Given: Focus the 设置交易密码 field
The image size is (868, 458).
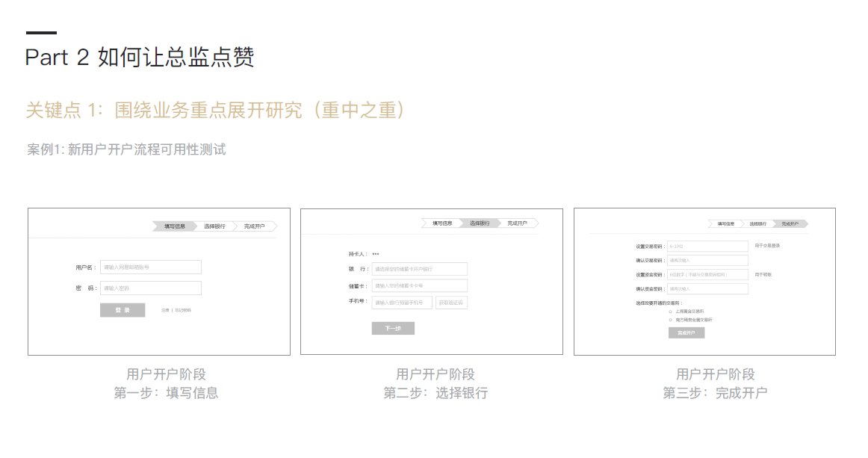Looking at the screenshot, I should pos(707,246).
